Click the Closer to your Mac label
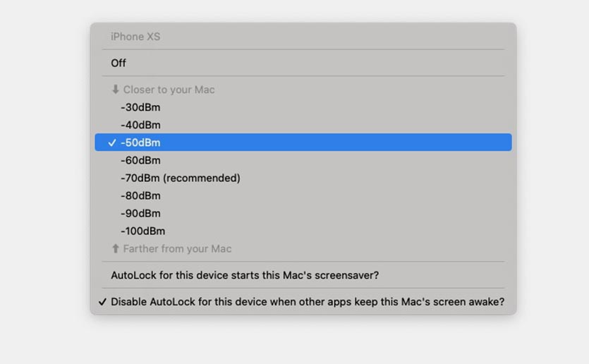This screenshot has width=589, height=364. [169, 90]
